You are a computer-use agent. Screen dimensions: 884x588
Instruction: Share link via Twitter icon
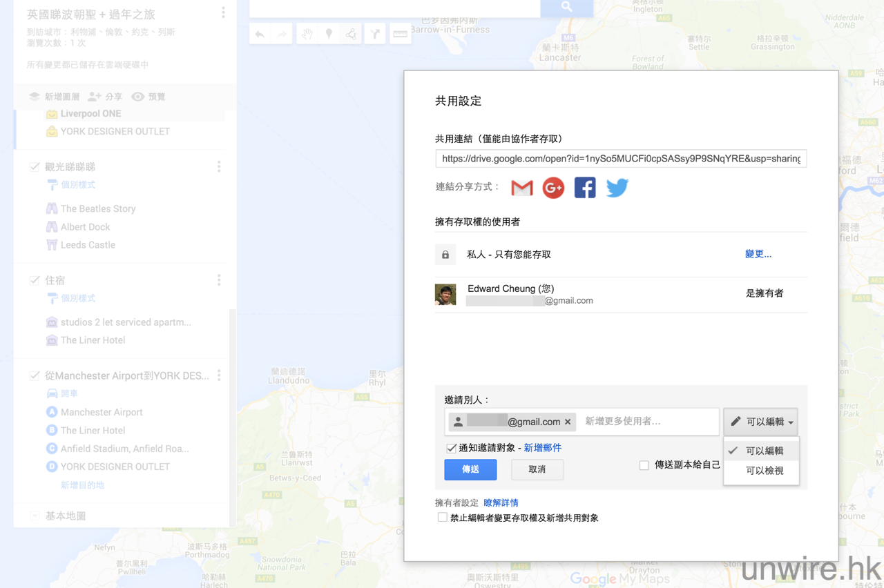click(x=617, y=188)
